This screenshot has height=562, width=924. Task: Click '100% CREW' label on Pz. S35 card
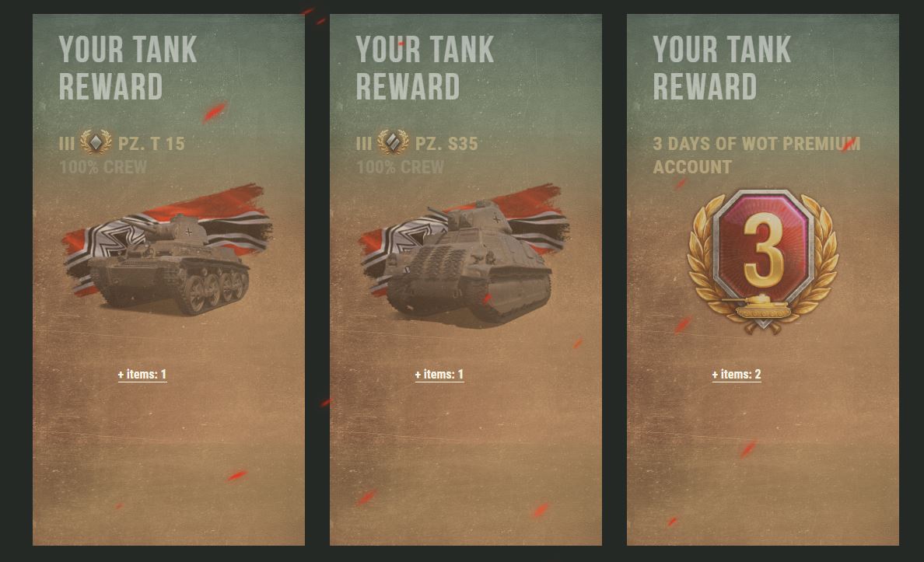[x=400, y=167]
